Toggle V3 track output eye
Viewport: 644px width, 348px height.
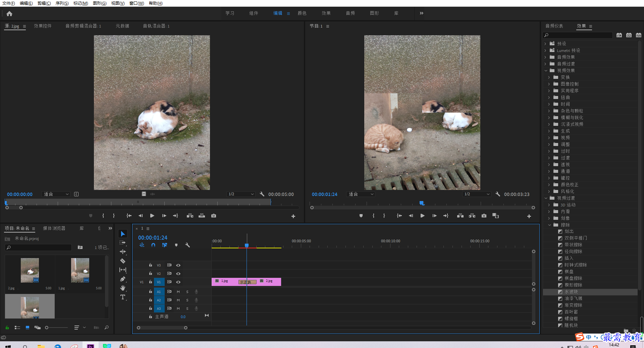click(178, 265)
